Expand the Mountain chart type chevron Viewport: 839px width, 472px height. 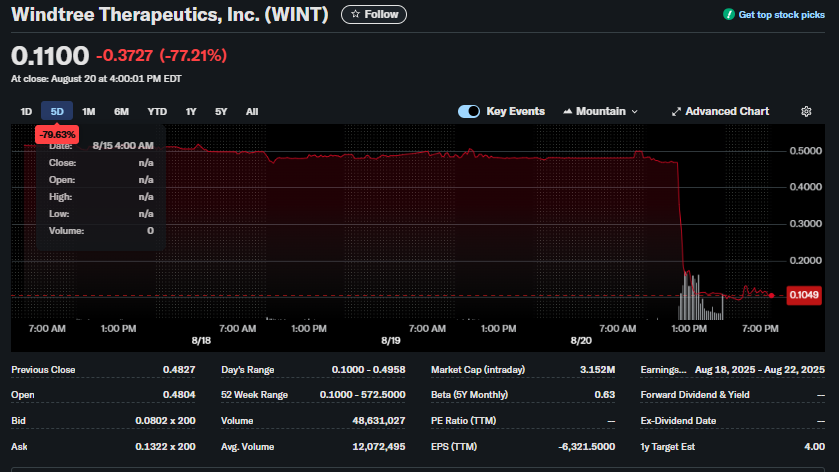tap(635, 112)
